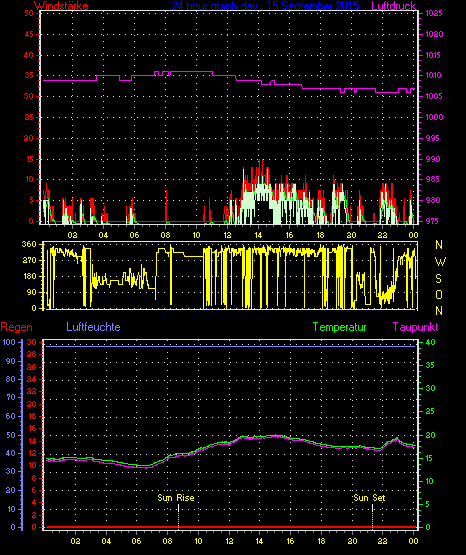Select the Taupunkt legend label
Viewport: 466px width, 555px height.
415,327
